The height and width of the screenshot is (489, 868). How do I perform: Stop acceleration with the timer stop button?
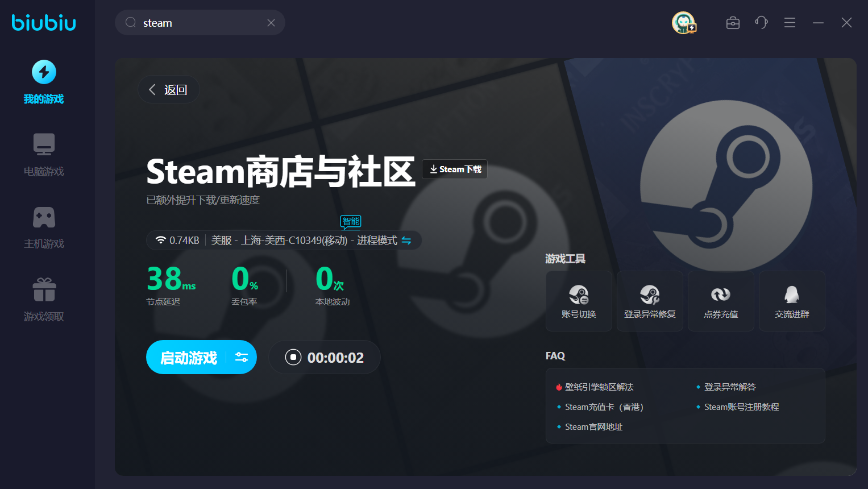click(293, 358)
